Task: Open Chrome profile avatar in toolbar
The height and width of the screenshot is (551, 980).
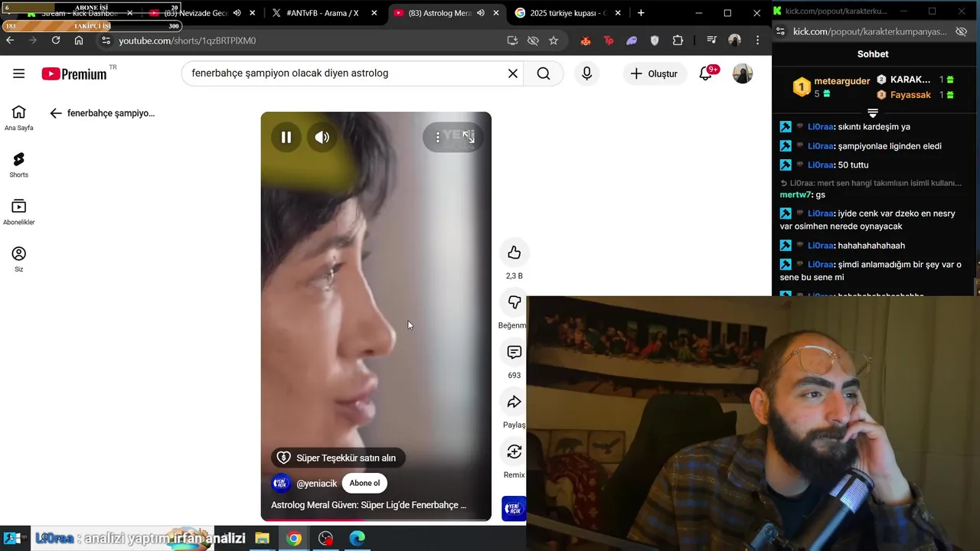Action: [x=735, y=41]
